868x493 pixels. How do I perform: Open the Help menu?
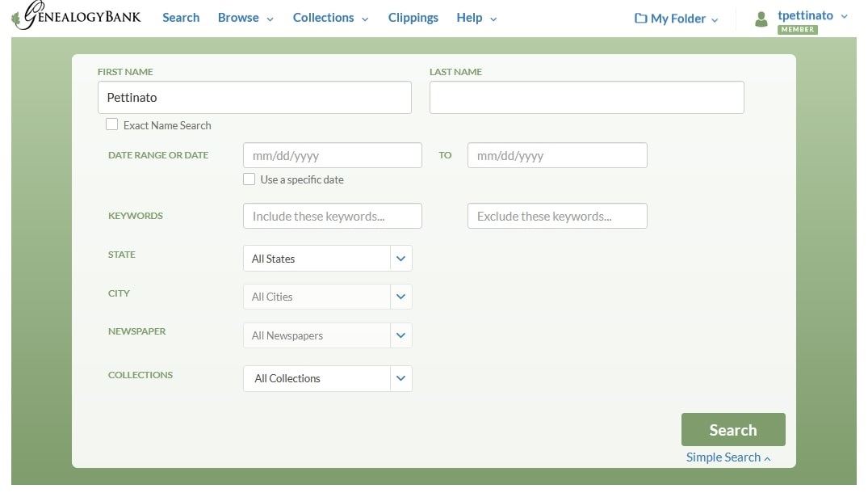tap(476, 18)
